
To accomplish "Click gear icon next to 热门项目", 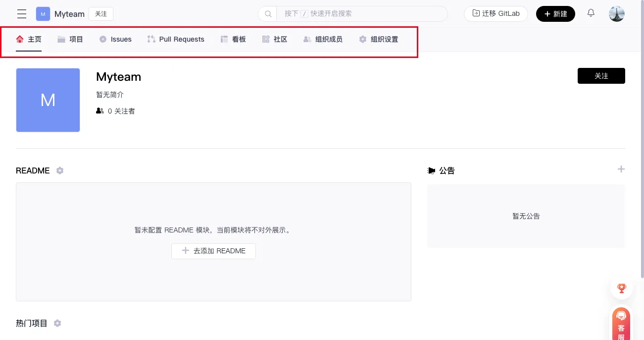I will click(57, 323).
